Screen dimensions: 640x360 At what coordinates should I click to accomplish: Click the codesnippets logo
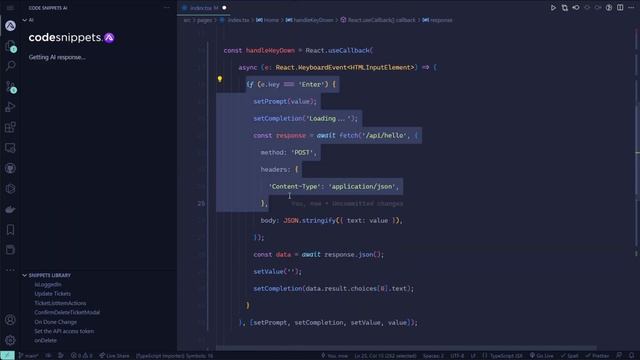tap(71, 38)
